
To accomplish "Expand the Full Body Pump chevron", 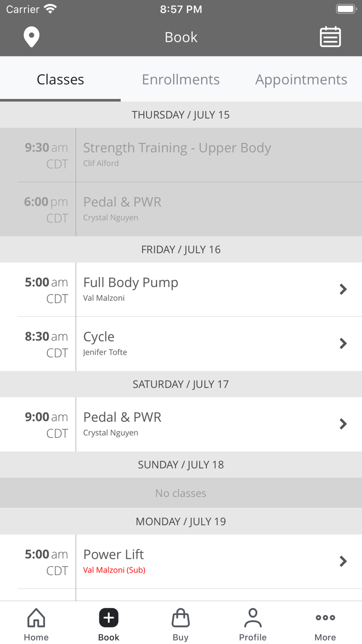I will coord(343,289).
